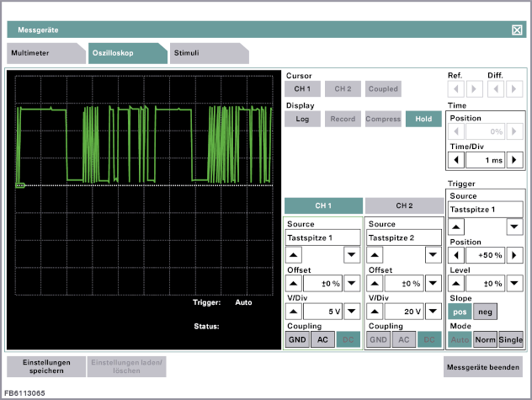The height and width of the screenshot is (400, 532).
Task: Move Ref. cursor left
Action: (x=456, y=89)
